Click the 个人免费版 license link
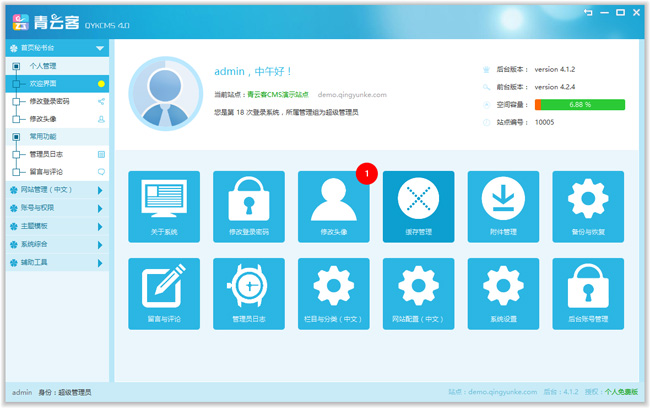 [x=621, y=392]
